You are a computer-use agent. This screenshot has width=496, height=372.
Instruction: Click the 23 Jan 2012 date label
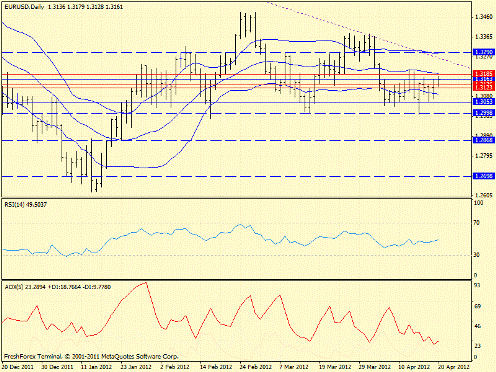click(137, 367)
